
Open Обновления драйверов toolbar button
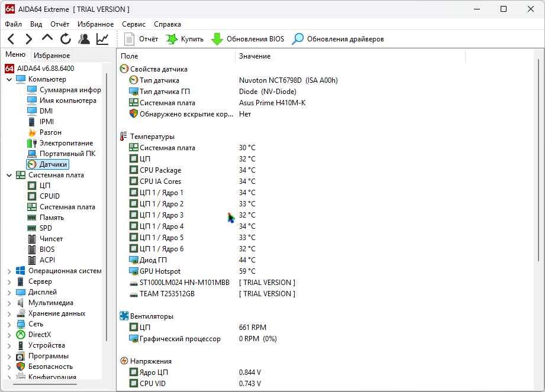(337, 39)
